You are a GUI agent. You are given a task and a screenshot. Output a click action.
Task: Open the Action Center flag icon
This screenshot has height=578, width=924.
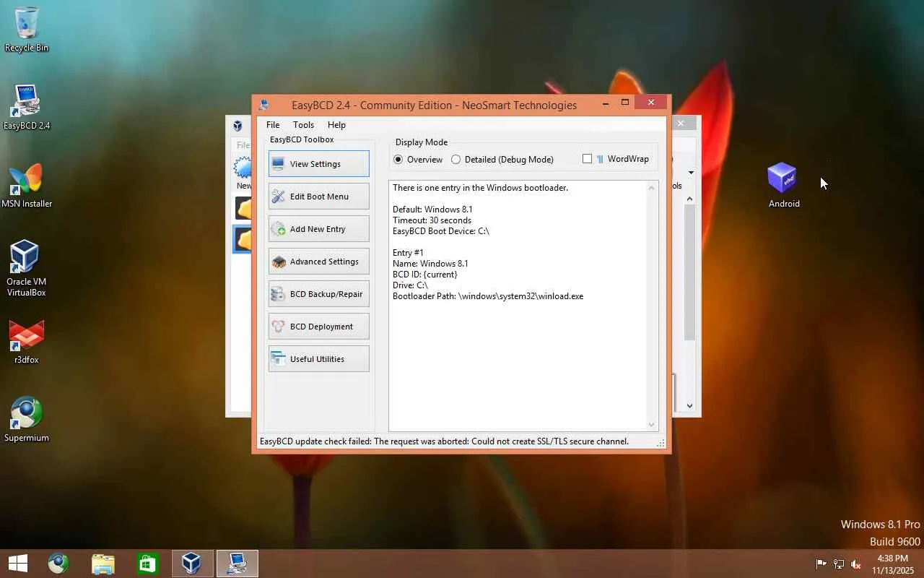click(x=821, y=564)
